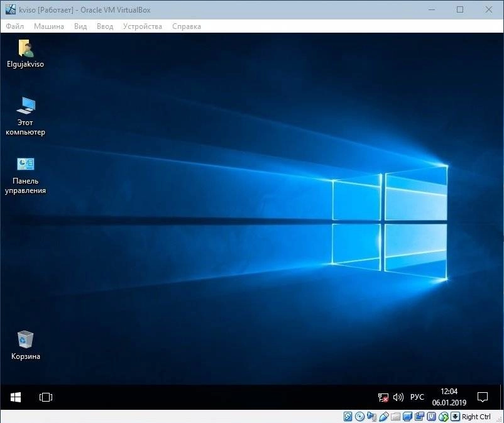Open the Устройства menu
The image size is (504, 423).
tap(143, 26)
